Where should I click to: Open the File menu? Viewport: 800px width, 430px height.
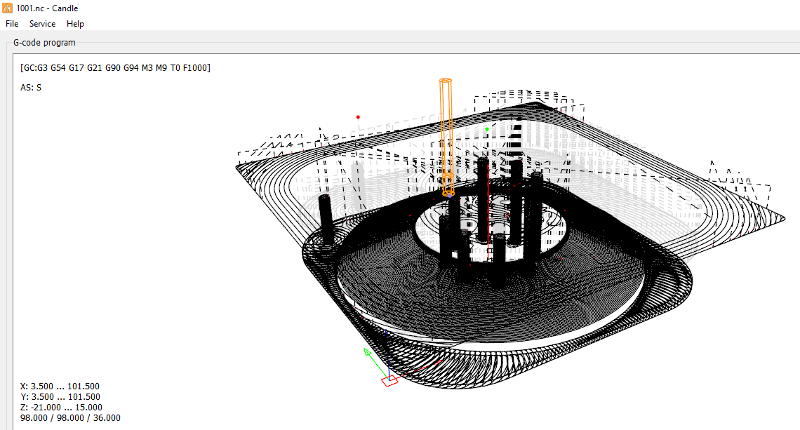click(x=12, y=24)
